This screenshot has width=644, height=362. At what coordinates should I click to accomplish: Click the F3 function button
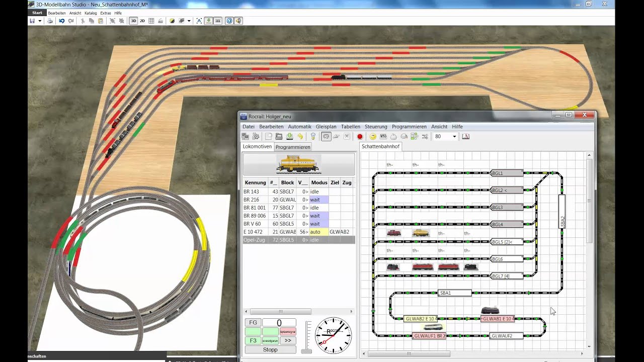coord(253,340)
